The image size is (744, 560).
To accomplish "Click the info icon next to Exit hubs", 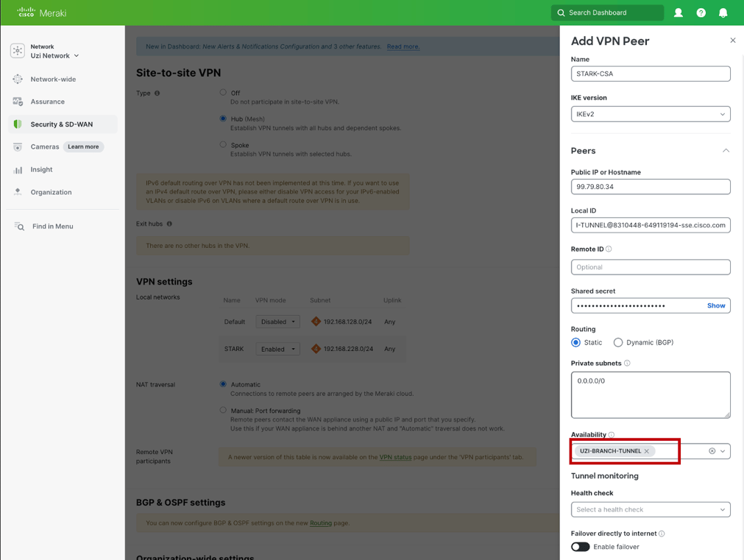I will [x=169, y=224].
